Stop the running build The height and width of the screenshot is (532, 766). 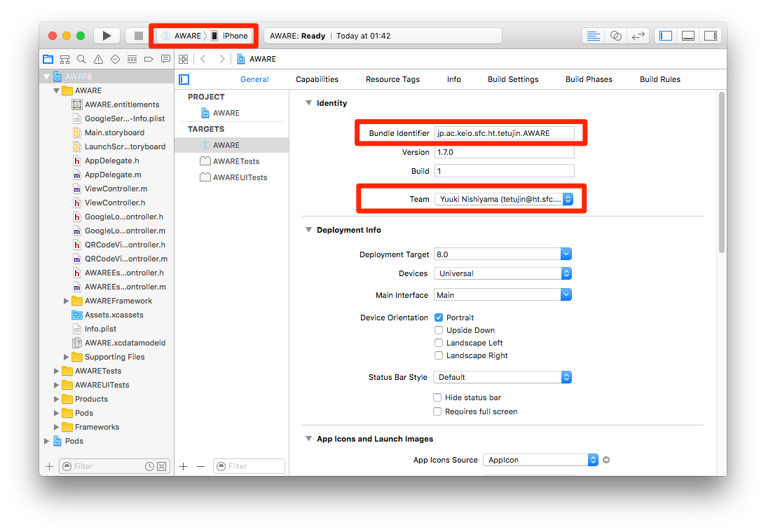tap(138, 36)
